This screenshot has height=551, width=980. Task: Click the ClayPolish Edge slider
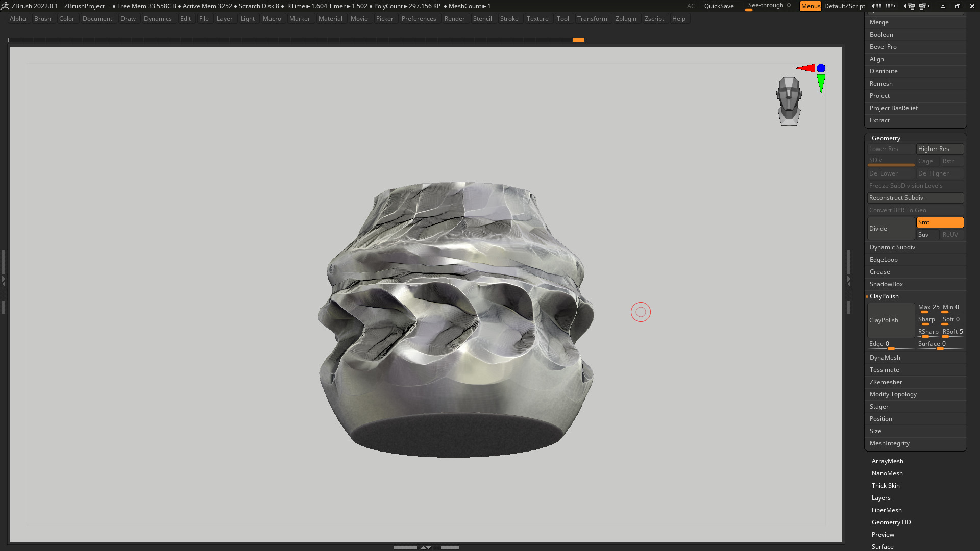pos(891,345)
